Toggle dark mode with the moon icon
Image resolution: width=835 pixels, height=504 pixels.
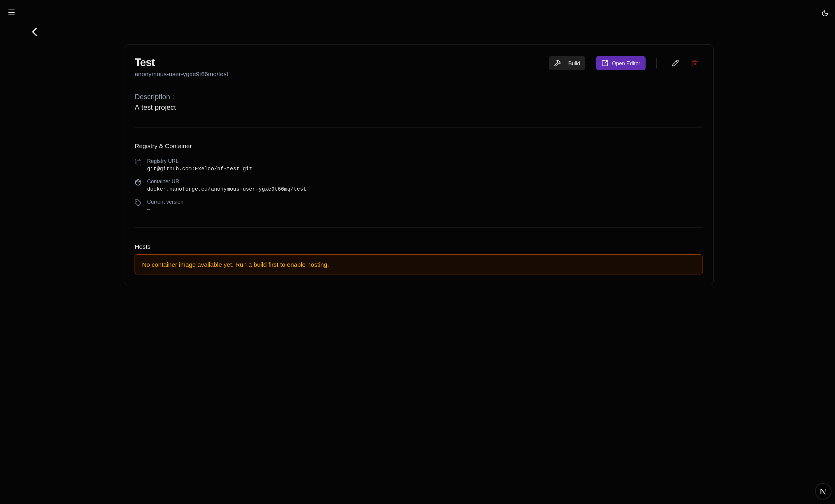pyautogui.click(x=825, y=13)
